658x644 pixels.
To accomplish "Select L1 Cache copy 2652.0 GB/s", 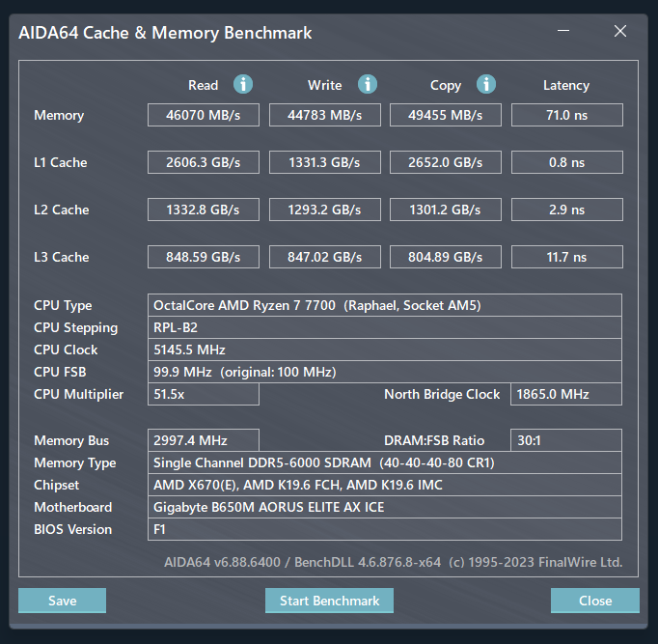I will [445, 162].
